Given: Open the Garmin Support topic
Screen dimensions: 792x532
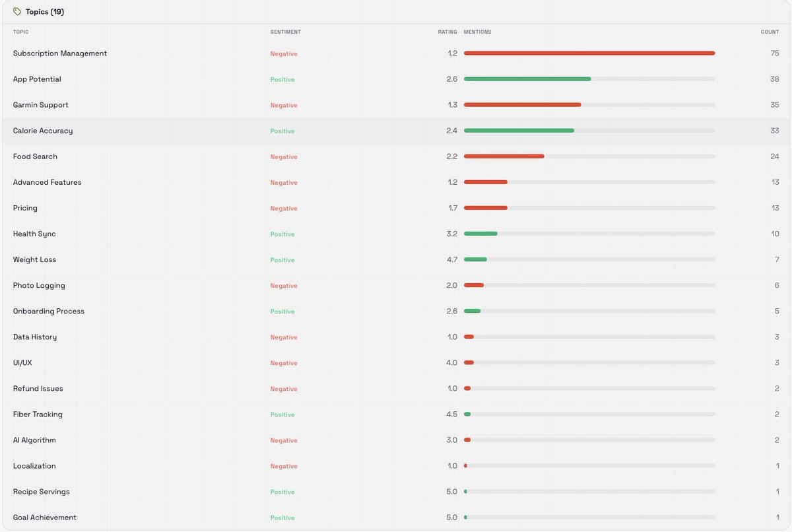Looking at the screenshot, I should (x=41, y=105).
